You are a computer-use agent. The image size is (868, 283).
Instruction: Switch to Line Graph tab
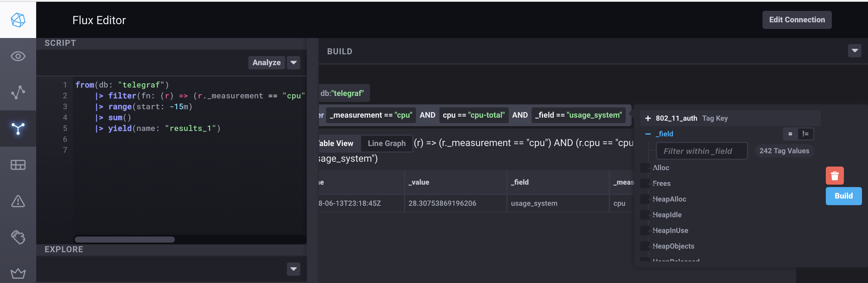pyautogui.click(x=386, y=143)
